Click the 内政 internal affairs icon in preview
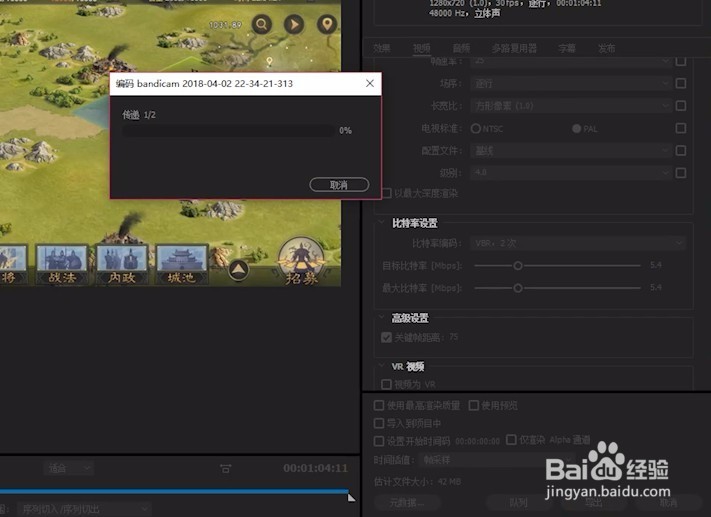 pos(122,264)
